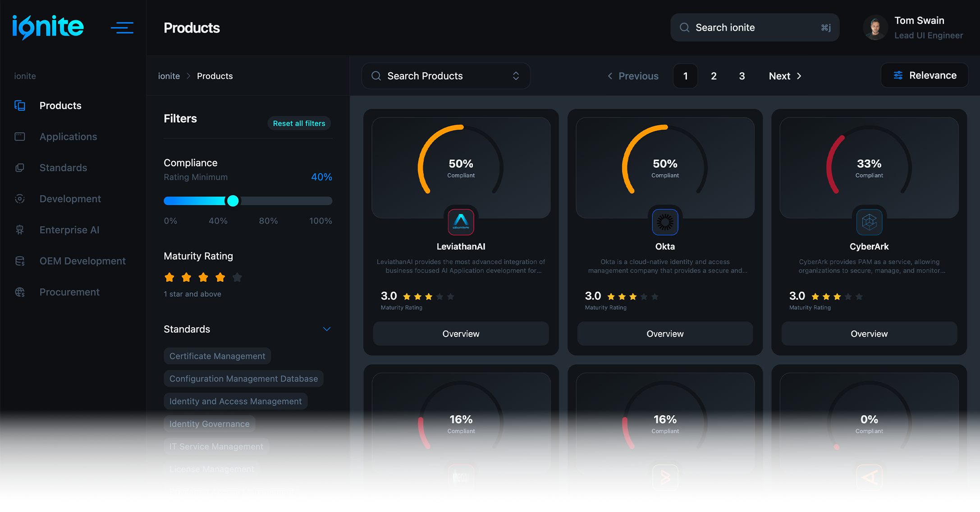Screen dimensions: 980x512
Task: Click Tom Swain's avatar picture
Action: [875, 28]
